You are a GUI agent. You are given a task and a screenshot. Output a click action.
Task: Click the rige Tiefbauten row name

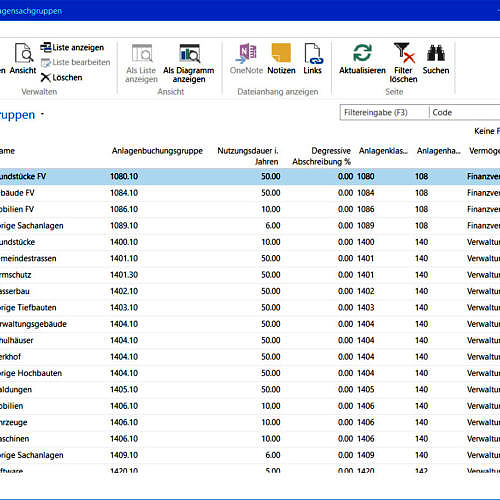(x=28, y=307)
